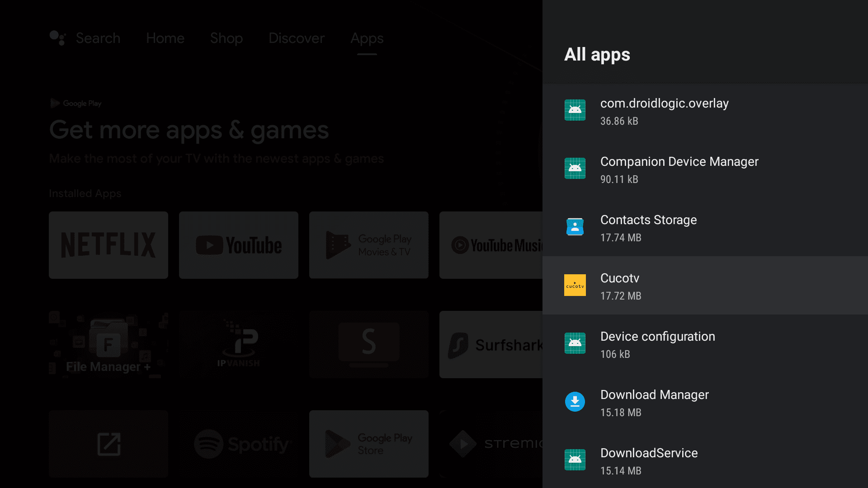Click the 36.86 kB size text
The image size is (868, 488).
tap(619, 121)
